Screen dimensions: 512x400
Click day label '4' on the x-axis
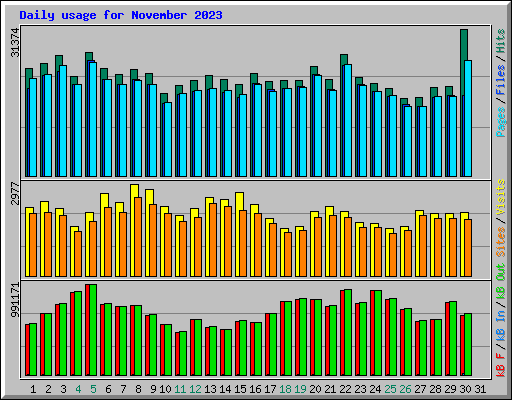(x=78, y=389)
